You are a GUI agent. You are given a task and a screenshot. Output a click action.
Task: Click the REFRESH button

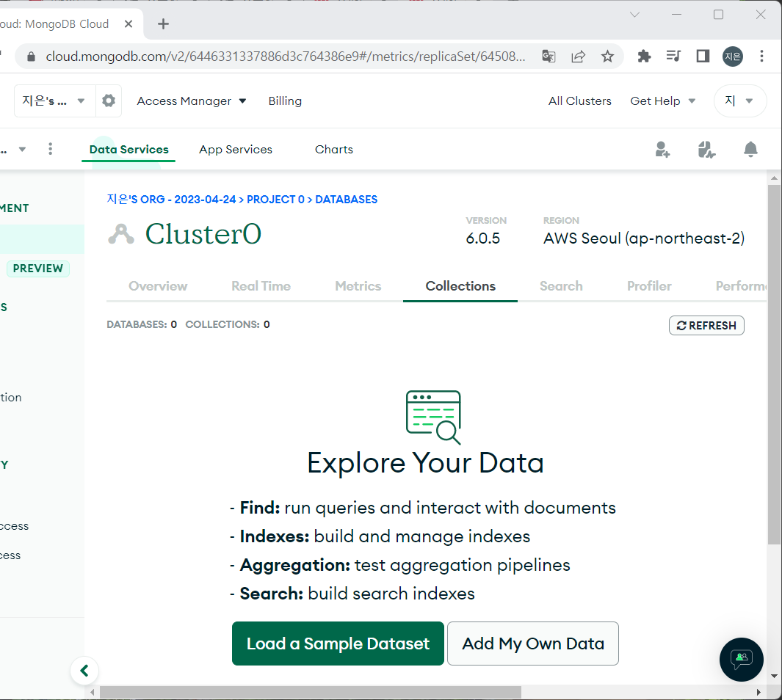click(x=706, y=325)
